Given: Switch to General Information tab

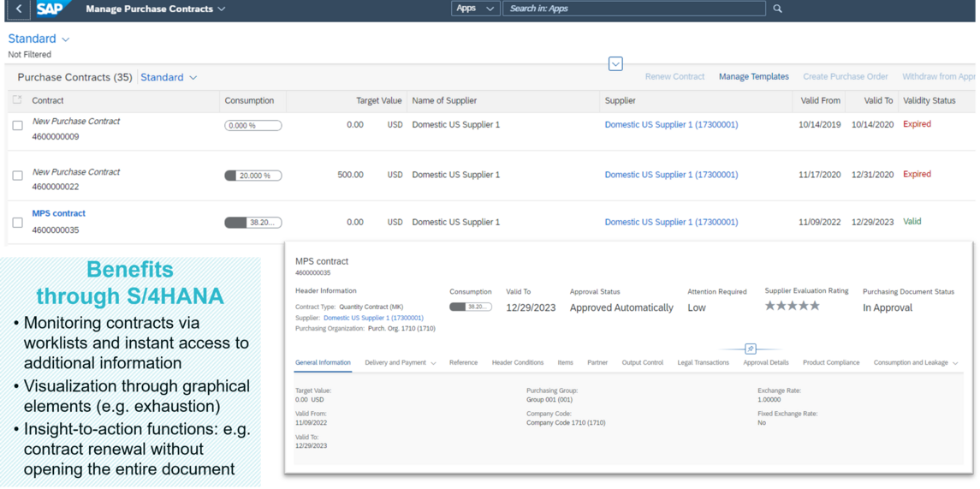Looking at the screenshot, I should click(323, 363).
